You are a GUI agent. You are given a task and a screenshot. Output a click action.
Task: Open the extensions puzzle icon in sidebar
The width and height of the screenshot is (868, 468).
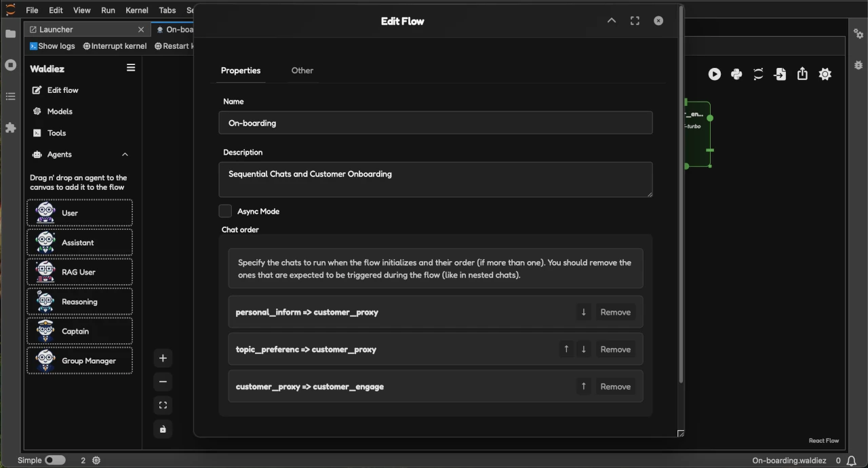tap(10, 128)
